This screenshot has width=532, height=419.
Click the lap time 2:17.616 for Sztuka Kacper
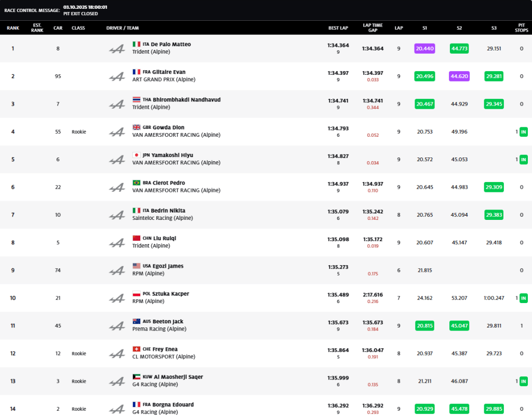point(373,295)
